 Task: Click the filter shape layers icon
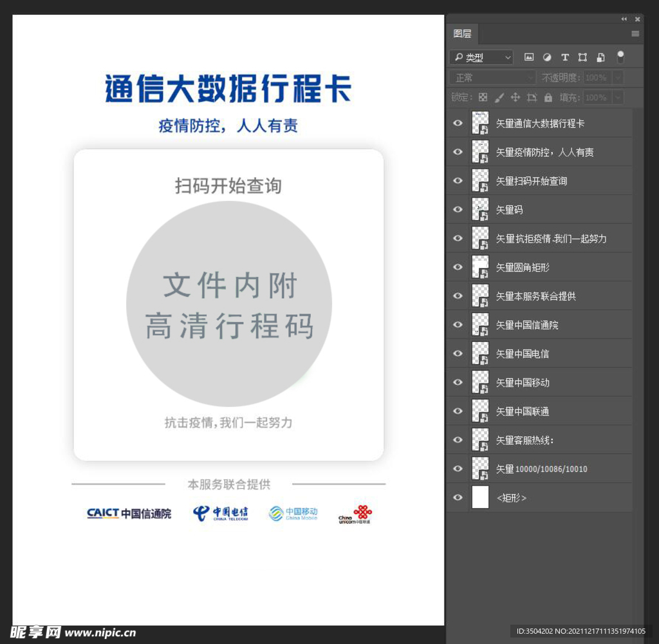(582, 57)
